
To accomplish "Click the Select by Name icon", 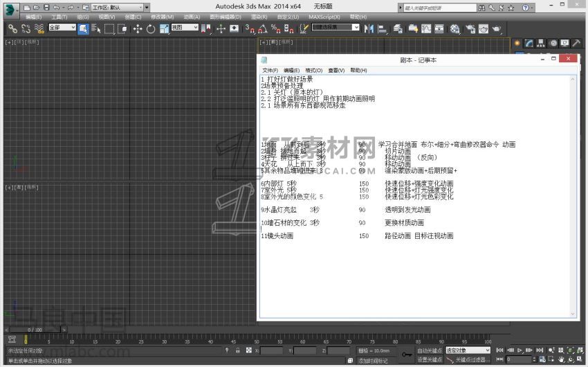I will tap(95, 28).
